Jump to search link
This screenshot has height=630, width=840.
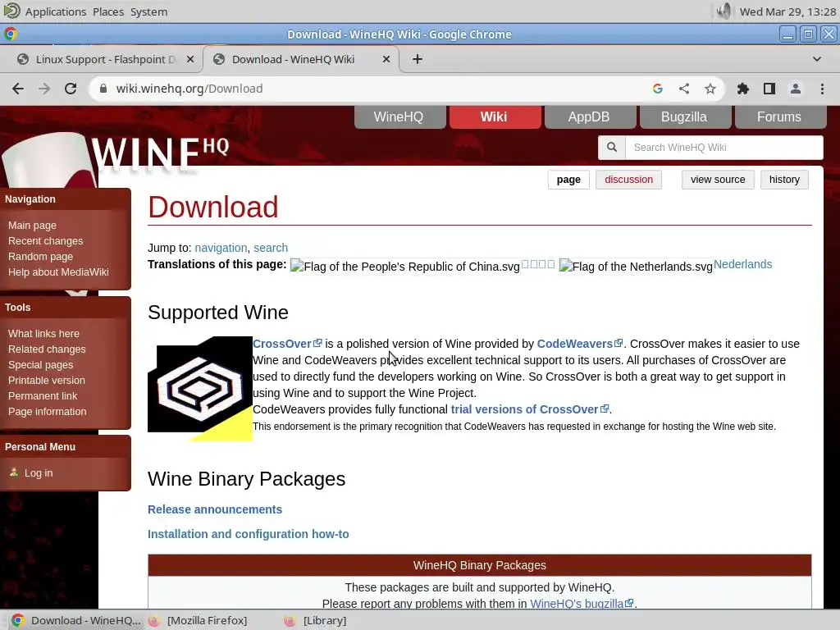(x=271, y=248)
